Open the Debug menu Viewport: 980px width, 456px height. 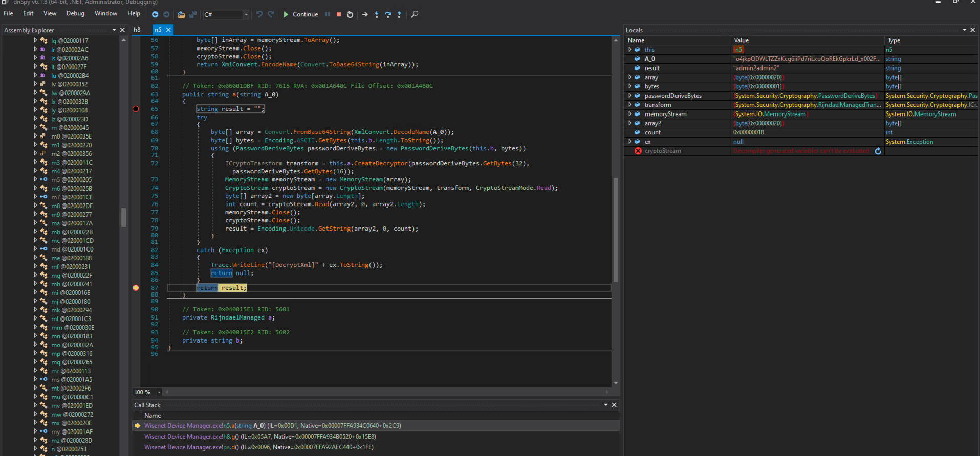pos(75,14)
